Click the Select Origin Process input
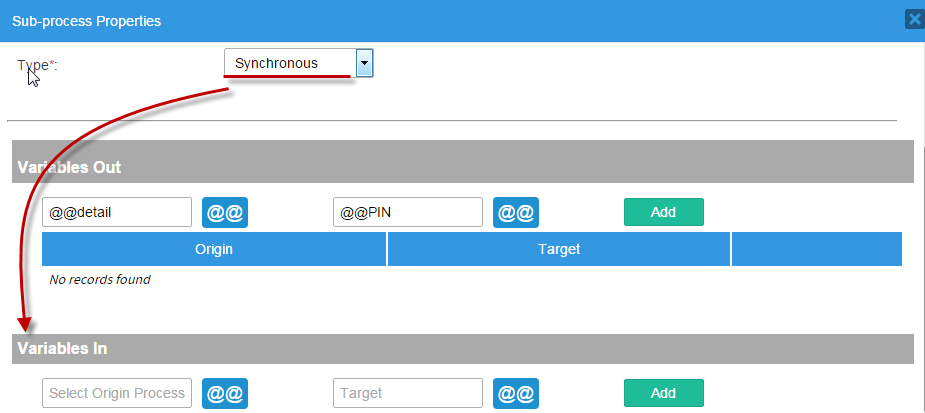Screen dimensions: 925x413 [117, 393]
